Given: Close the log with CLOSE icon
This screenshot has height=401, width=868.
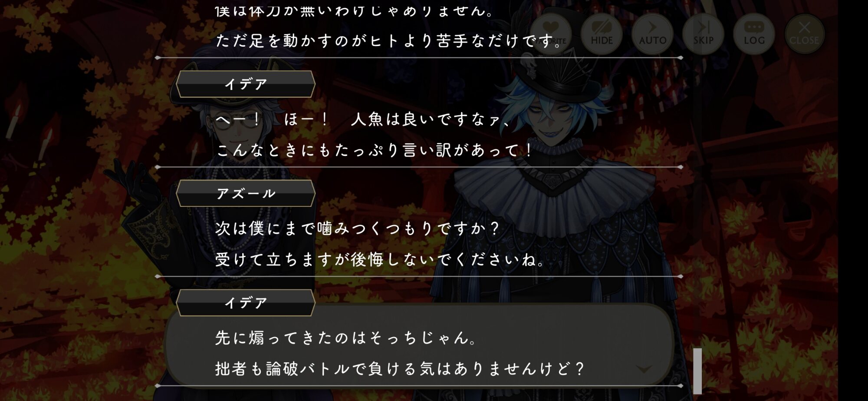Looking at the screenshot, I should click(804, 33).
